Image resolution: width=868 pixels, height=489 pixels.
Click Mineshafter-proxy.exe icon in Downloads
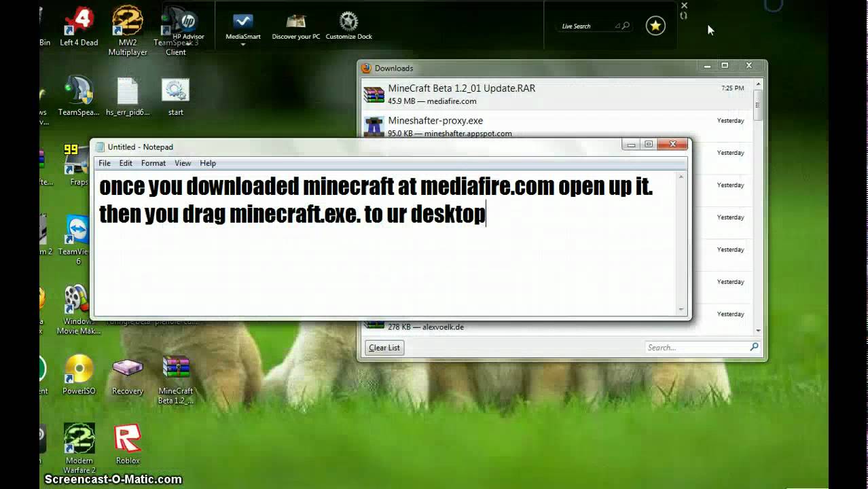tap(374, 126)
